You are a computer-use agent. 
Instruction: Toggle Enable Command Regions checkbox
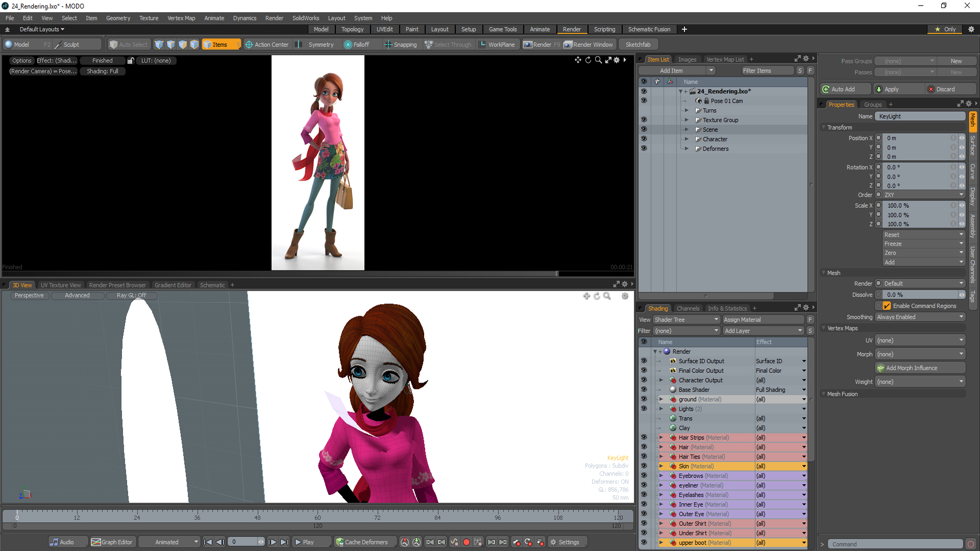tap(887, 306)
